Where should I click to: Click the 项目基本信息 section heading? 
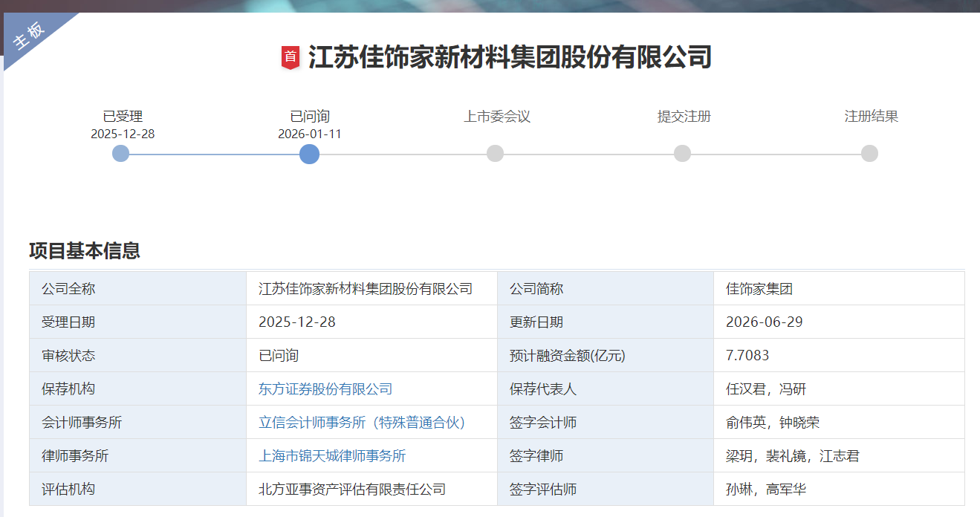pyautogui.click(x=85, y=251)
